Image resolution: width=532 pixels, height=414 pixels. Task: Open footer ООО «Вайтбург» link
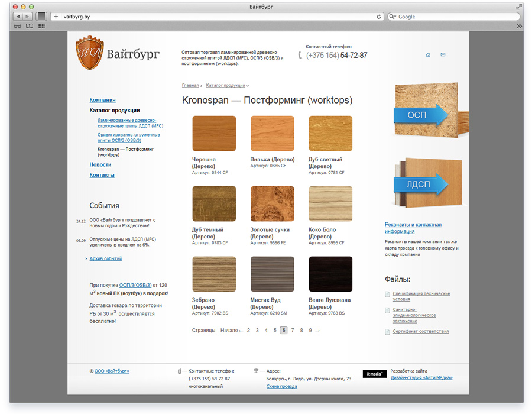coord(112,371)
